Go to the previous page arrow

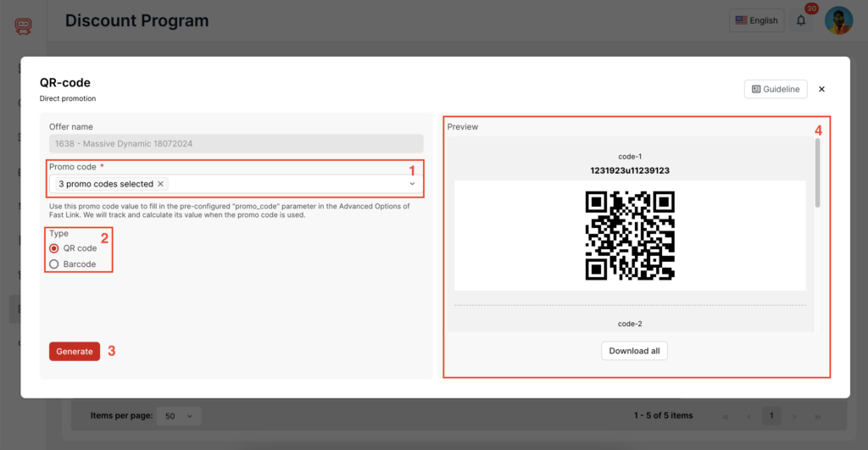click(748, 417)
